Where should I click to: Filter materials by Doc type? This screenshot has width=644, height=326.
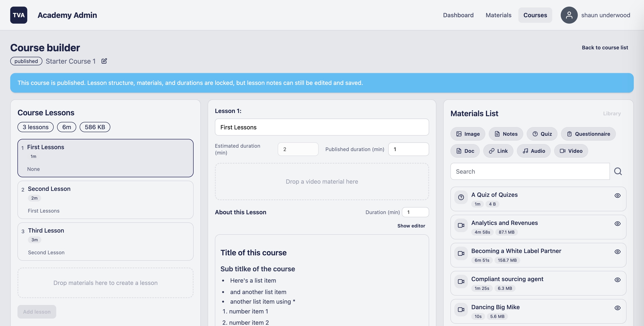[x=465, y=151]
